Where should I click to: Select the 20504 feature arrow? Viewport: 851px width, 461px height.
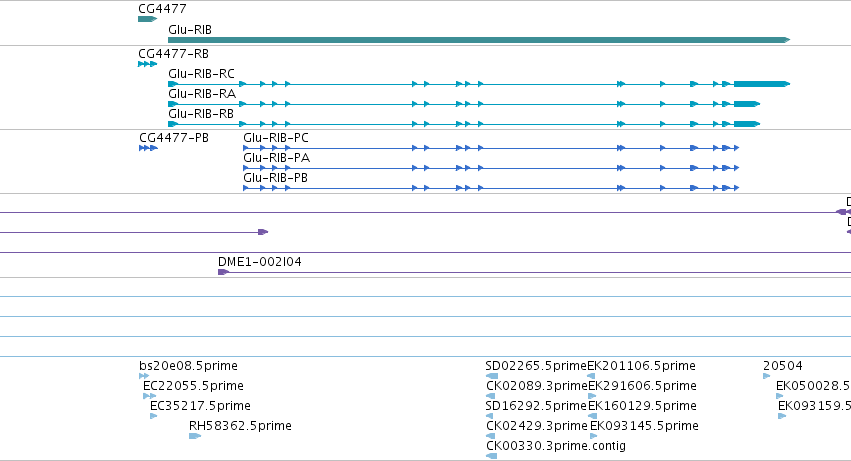click(766, 376)
